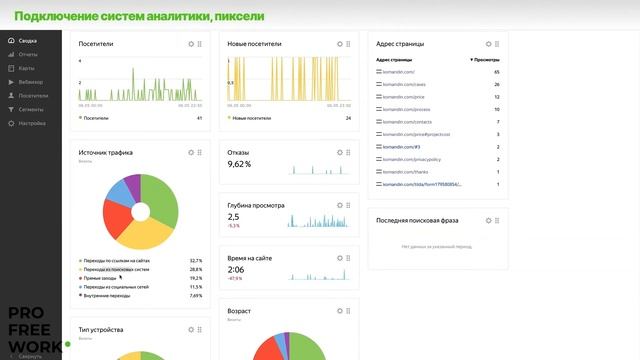Click drag handle of Последняя поисковая фраза widget
This screenshot has width=640, height=360.
click(x=497, y=221)
